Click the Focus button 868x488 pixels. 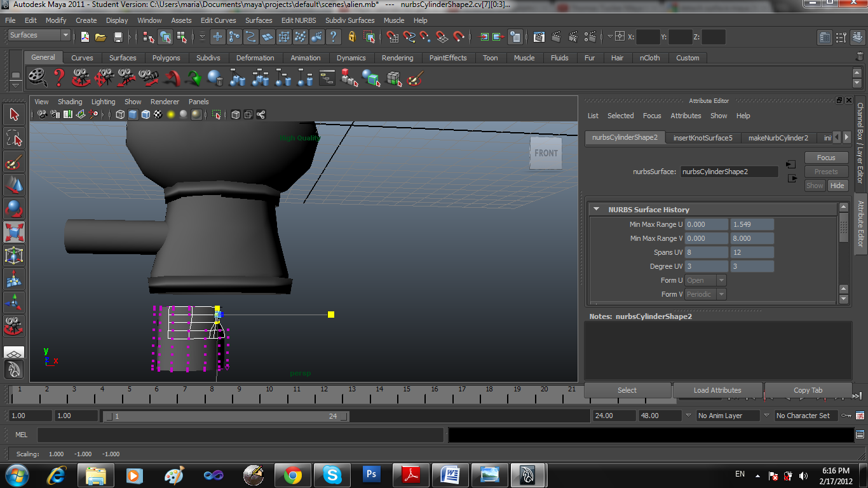pos(826,158)
